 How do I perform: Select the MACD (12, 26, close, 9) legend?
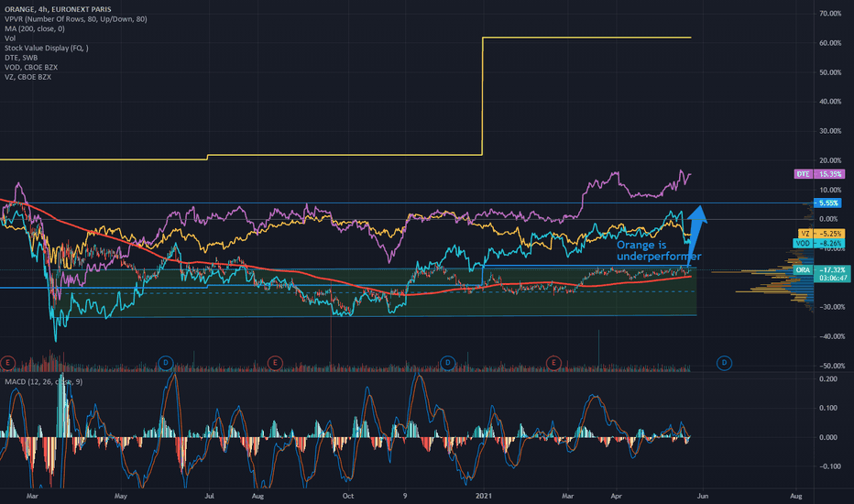point(44,381)
